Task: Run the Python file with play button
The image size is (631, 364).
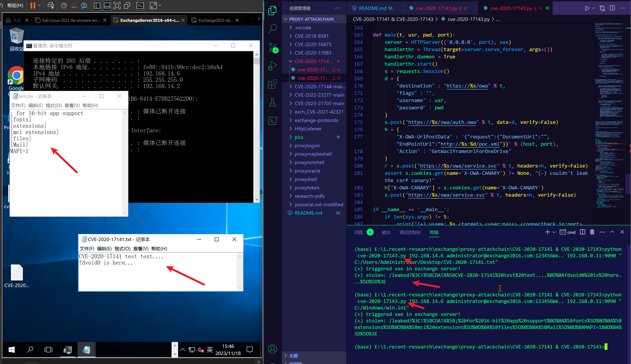Action: 587,8
